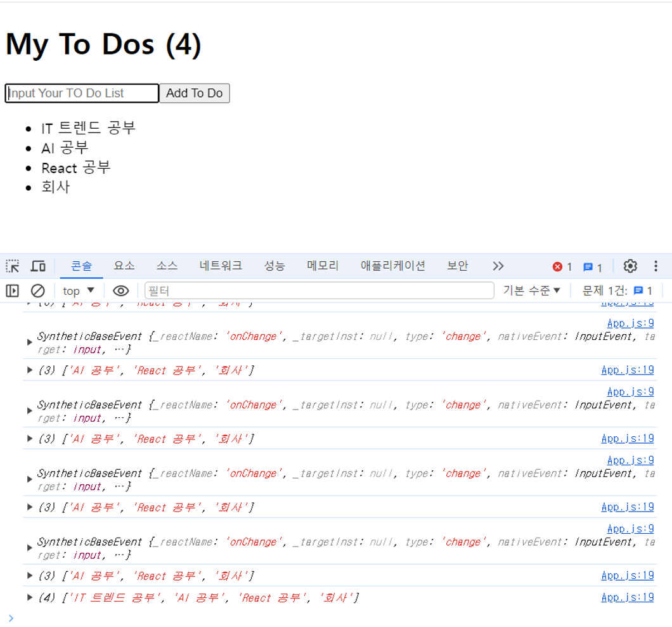Click the 'AI 공부' list item
This screenshot has width=672, height=627.
(x=65, y=148)
